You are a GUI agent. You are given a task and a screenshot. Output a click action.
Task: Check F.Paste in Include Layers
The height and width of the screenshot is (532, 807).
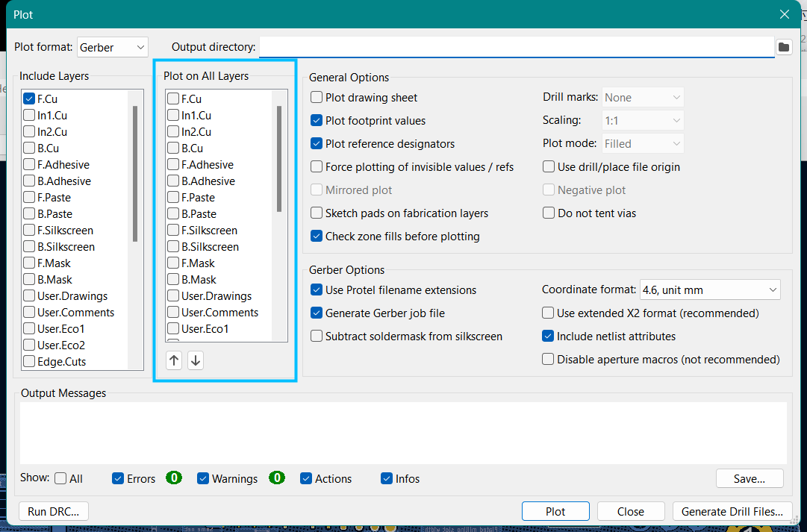[29, 198]
